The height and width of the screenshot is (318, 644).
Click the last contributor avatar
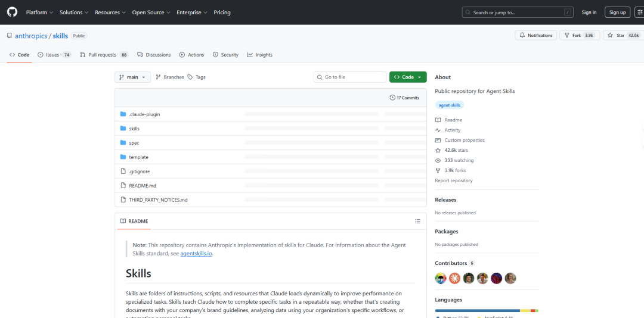510,278
